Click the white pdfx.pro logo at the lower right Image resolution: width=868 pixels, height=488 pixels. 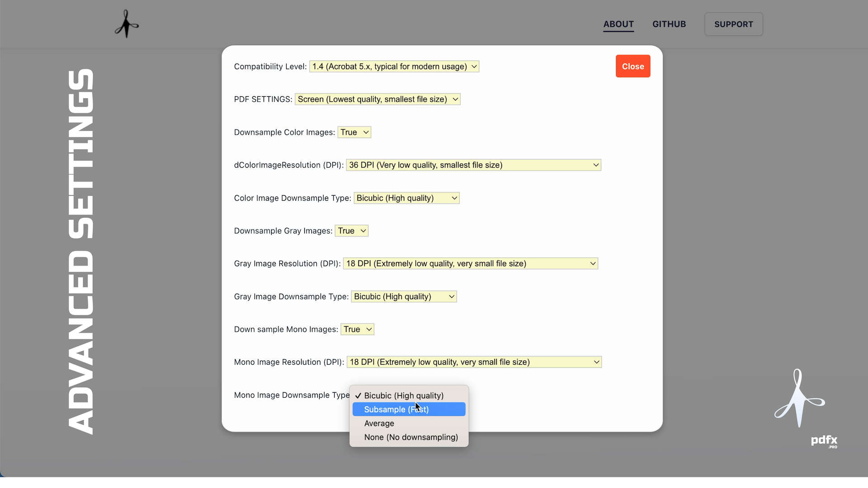[806, 409]
